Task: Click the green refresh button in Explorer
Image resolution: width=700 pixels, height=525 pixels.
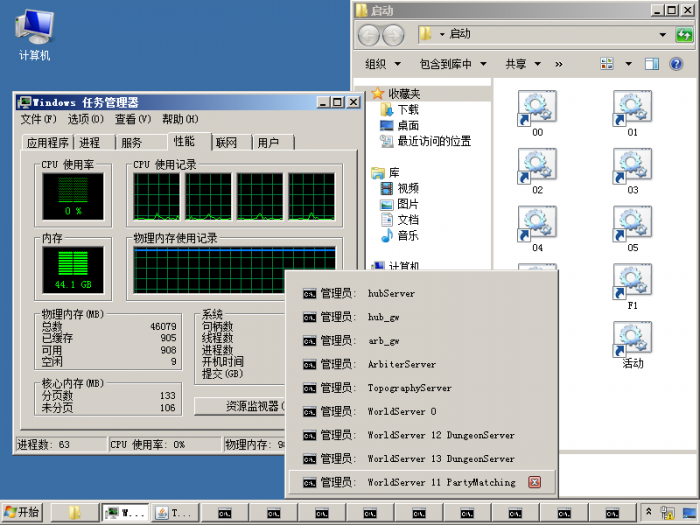Action: [x=684, y=34]
